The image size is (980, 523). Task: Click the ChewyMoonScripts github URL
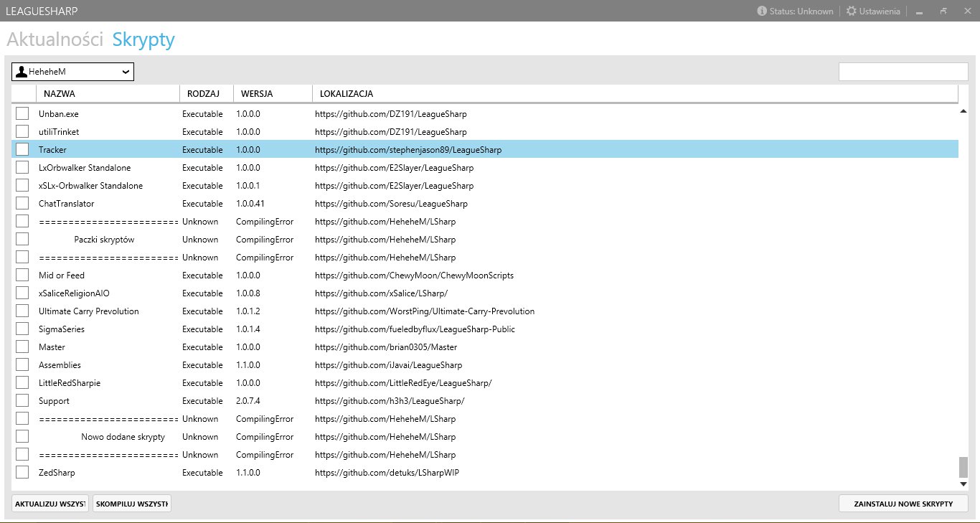414,275
